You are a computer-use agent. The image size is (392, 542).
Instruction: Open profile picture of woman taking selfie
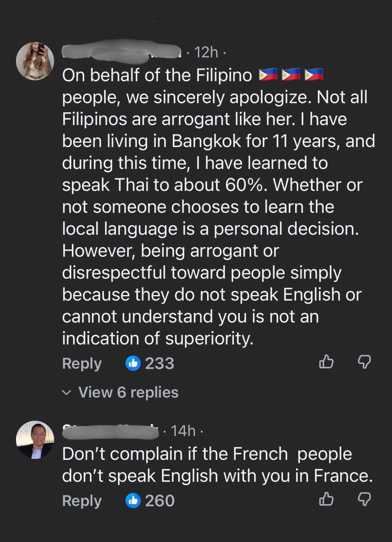click(x=35, y=61)
